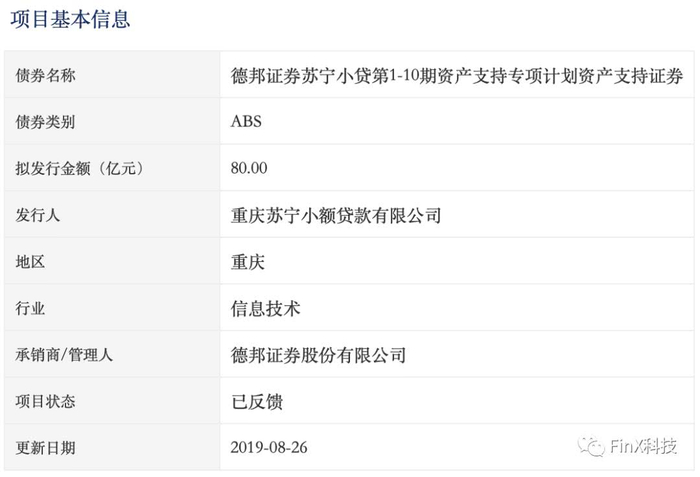
Task: Open issuer 重庆苏宁小额贷款有限公司
Action: [x=336, y=216]
